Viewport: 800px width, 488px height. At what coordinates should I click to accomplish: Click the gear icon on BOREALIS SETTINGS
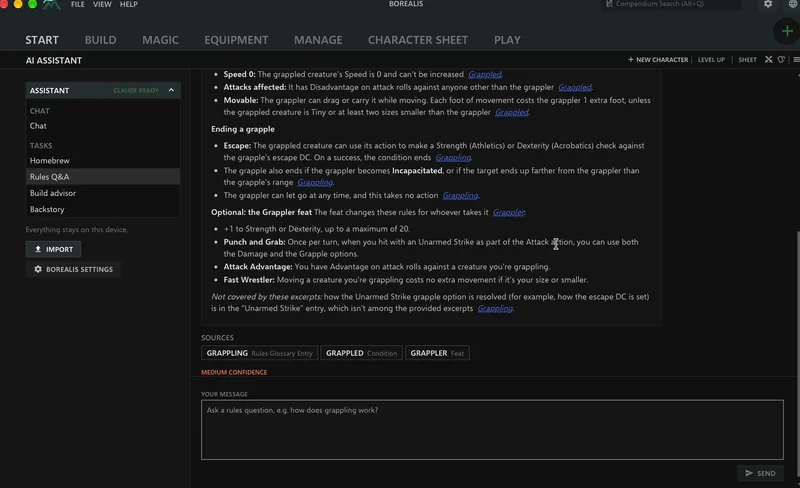tap(38, 269)
